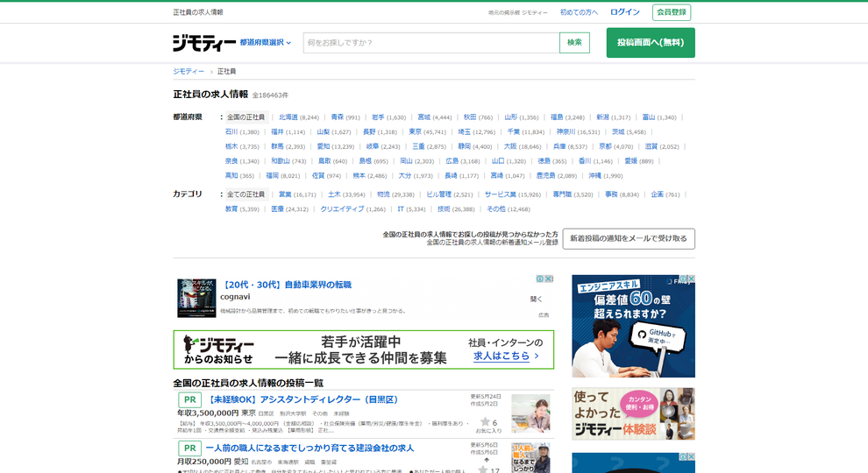Click thumbnail of 建設会社の求人 listing
This screenshot has height=473, width=868.
[x=530, y=458]
